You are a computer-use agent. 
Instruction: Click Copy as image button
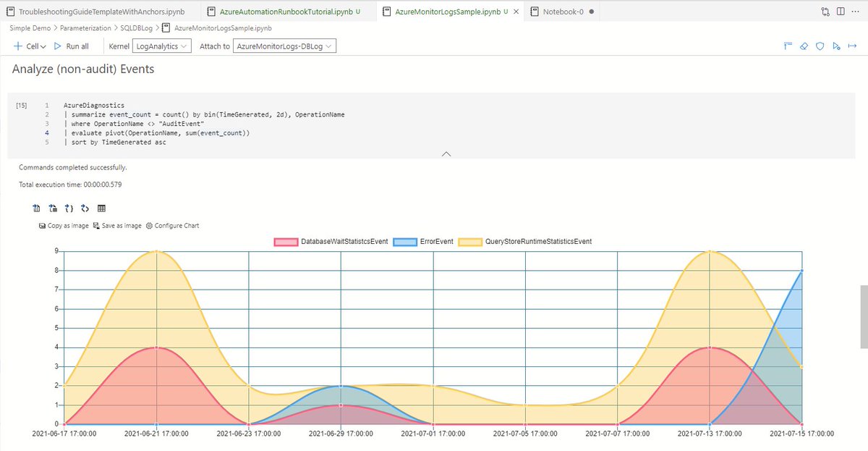click(64, 226)
